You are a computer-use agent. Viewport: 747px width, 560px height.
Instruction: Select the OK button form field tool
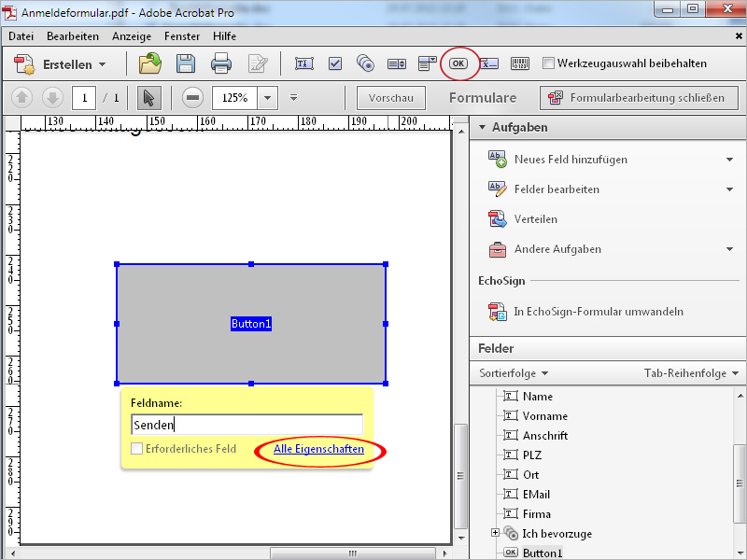(458, 63)
